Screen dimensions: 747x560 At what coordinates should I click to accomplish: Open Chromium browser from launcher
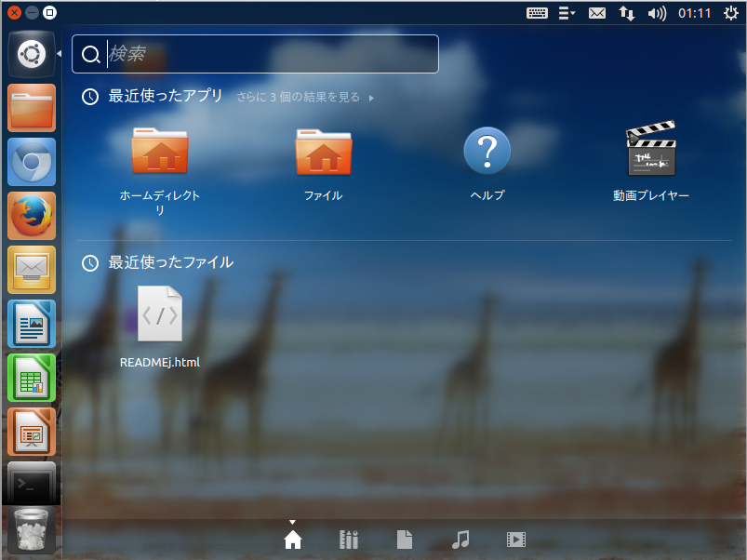point(32,162)
